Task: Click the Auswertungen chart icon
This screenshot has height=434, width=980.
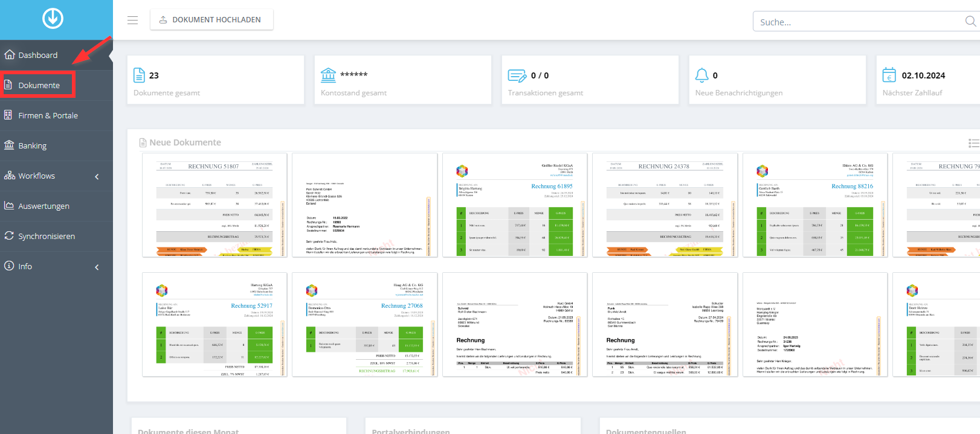Action: pyautogui.click(x=9, y=205)
